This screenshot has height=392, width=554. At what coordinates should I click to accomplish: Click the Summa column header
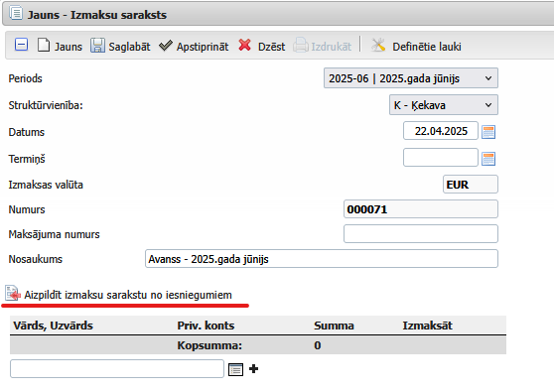334,326
